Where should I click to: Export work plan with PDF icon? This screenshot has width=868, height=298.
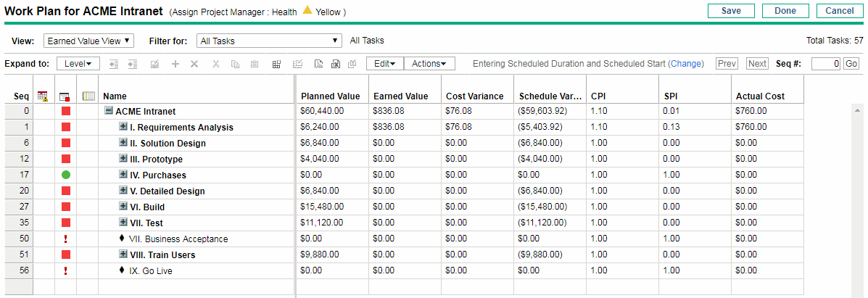(318, 64)
